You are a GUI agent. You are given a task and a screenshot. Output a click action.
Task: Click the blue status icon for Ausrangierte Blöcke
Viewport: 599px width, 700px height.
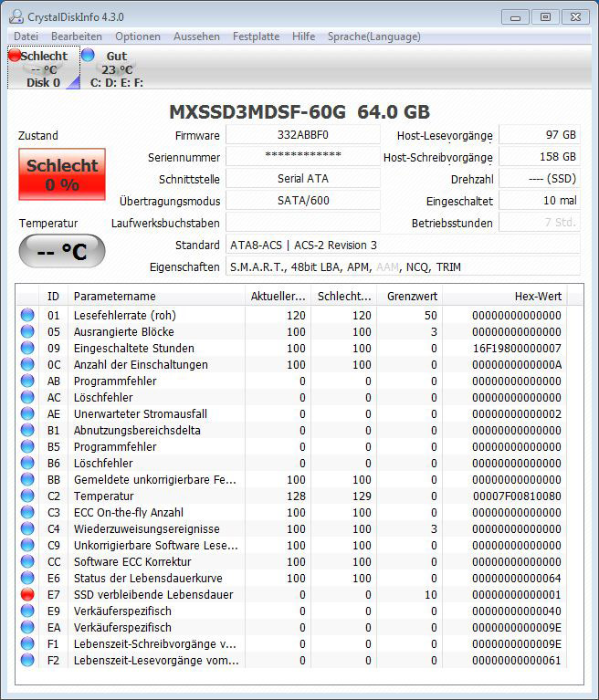tap(27, 331)
